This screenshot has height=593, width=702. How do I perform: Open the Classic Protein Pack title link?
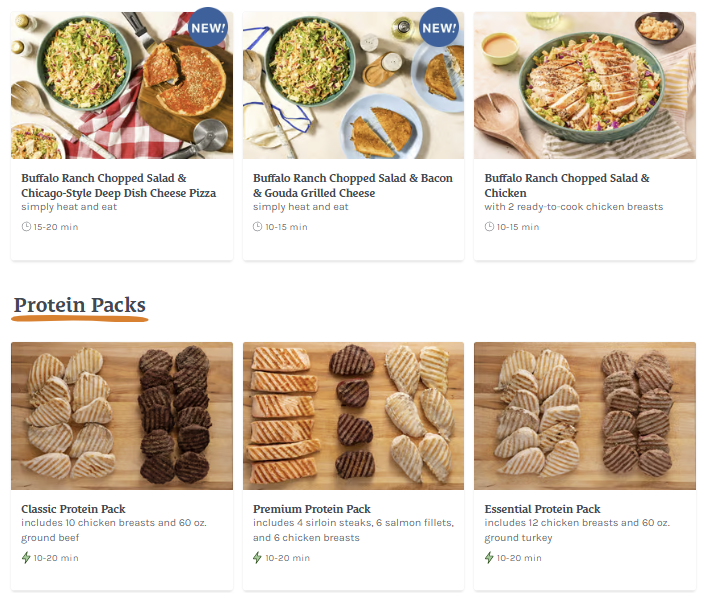click(x=73, y=509)
